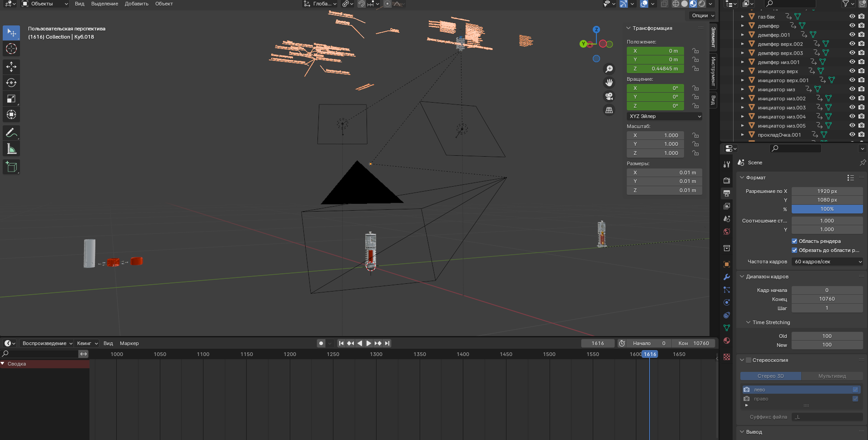Click the resolution percentage 100% slider
This screenshot has height=440, width=868.
pyautogui.click(x=827, y=209)
